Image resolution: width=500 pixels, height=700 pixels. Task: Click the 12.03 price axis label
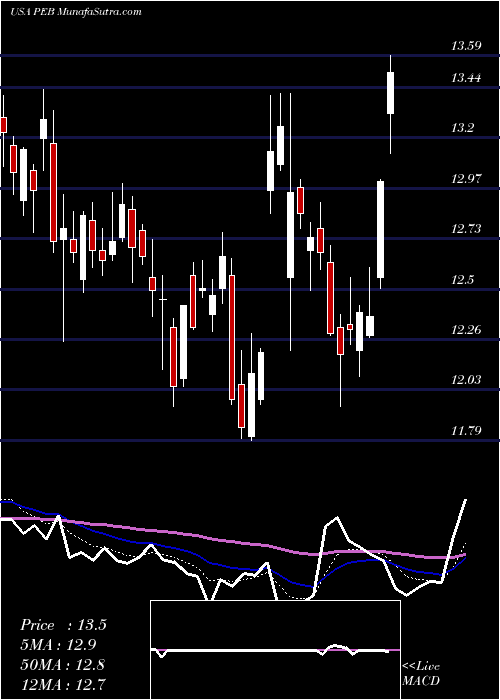pyautogui.click(x=466, y=380)
